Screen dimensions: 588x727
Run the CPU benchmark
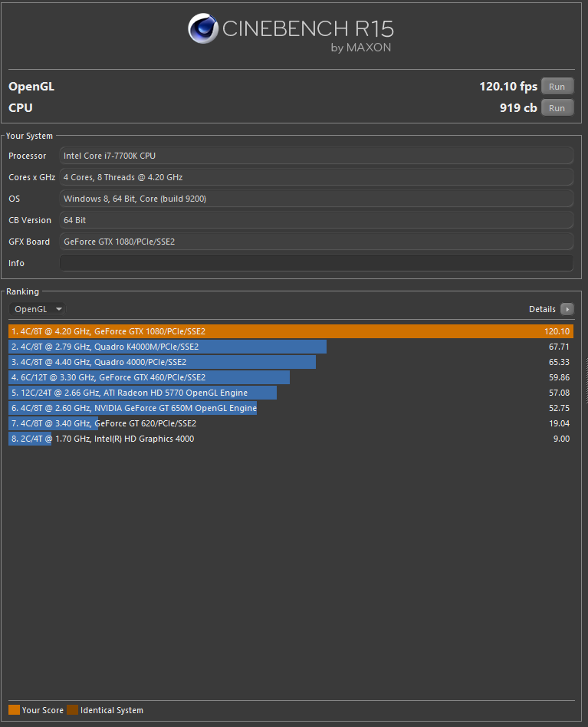pos(557,107)
